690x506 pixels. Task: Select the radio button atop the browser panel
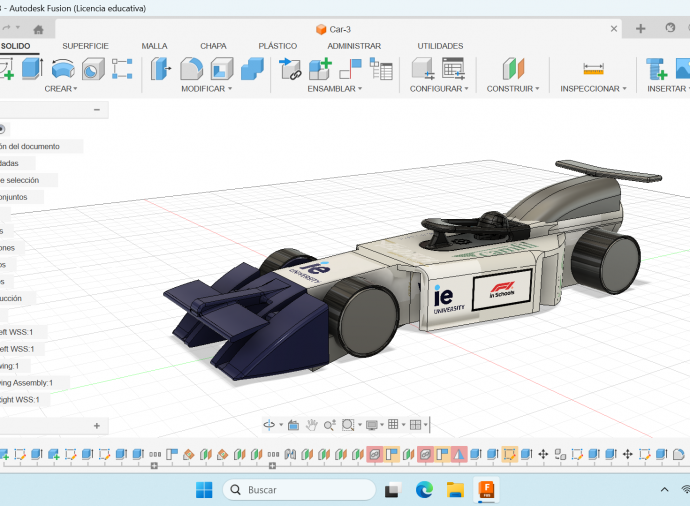(2, 129)
